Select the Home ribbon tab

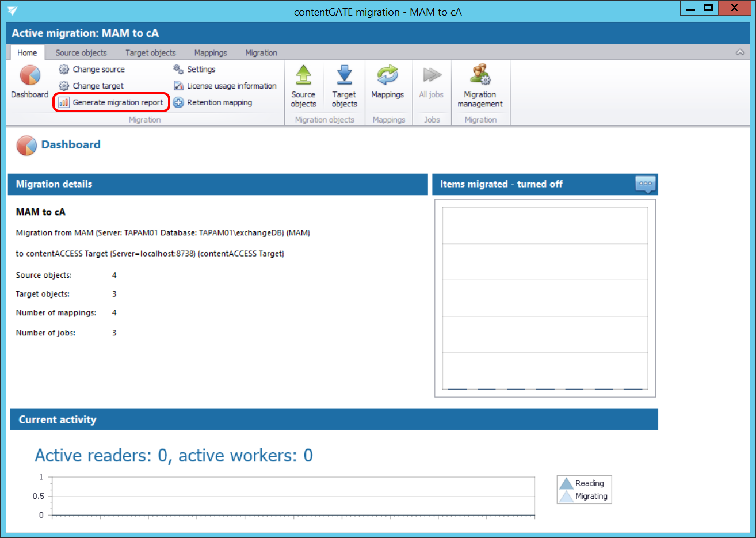tap(27, 52)
